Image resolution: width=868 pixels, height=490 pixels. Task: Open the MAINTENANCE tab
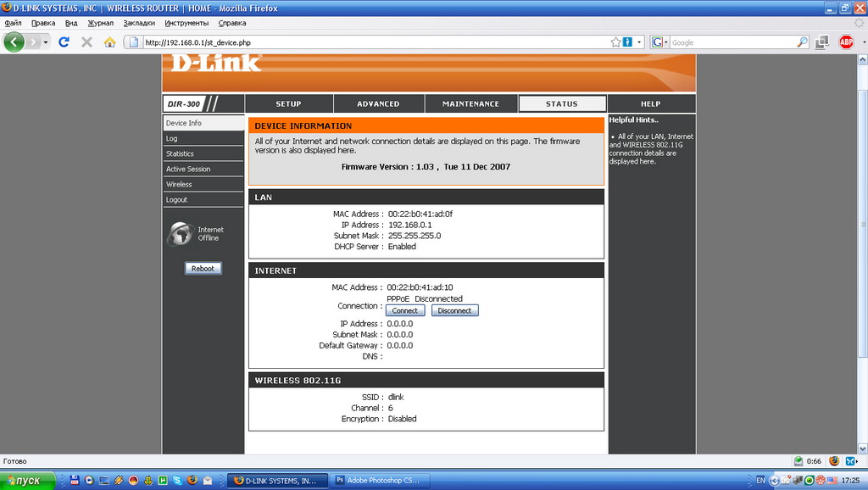pyautogui.click(x=470, y=103)
